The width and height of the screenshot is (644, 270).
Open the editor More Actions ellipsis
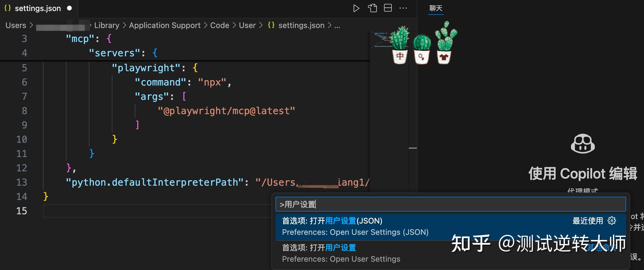pyautogui.click(x=403, y=8)
